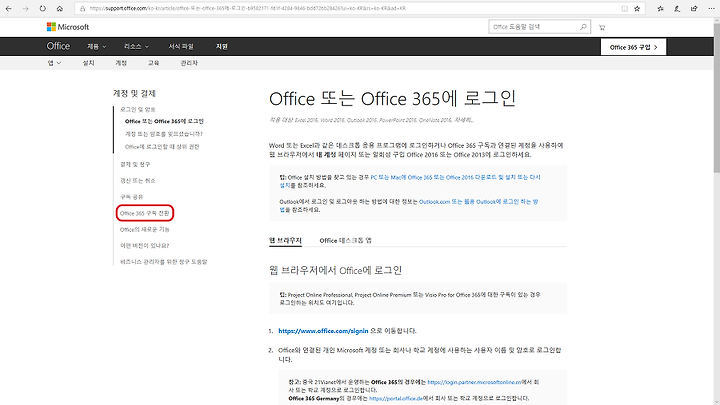
Task: Click the Office brand link in the dark bar
Action: pos(58,46)
